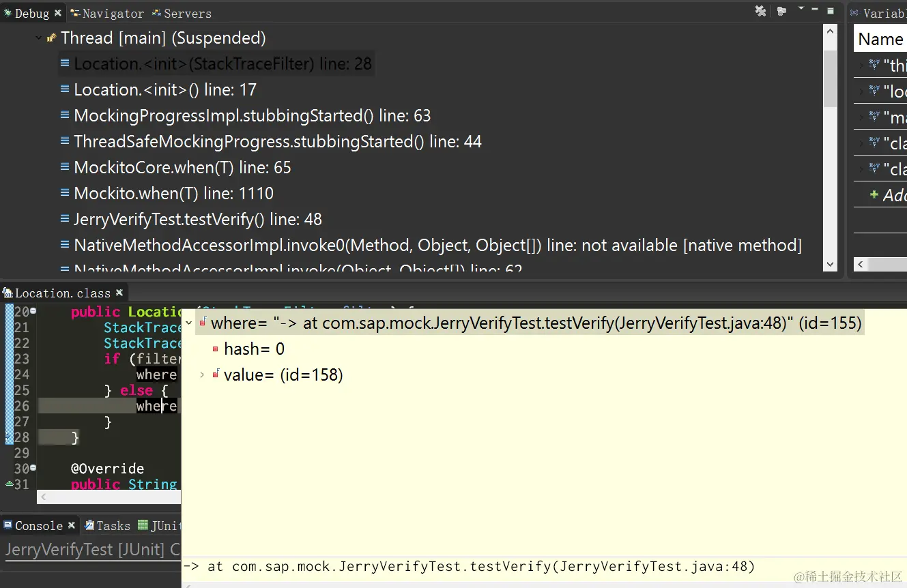Click 'where' on editor line 26
The height and width of the screenshot is (588, 907).
pyautogui.click(x=156, y=406)
